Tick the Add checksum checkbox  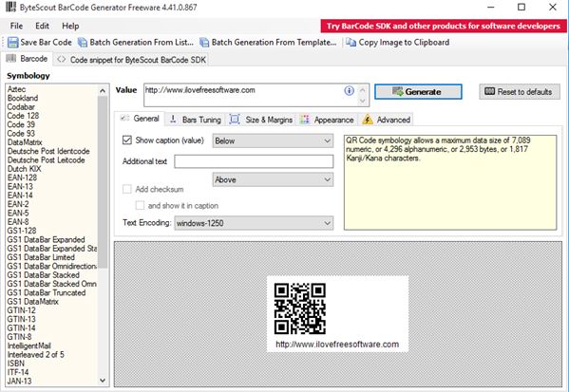click(127, 189)
